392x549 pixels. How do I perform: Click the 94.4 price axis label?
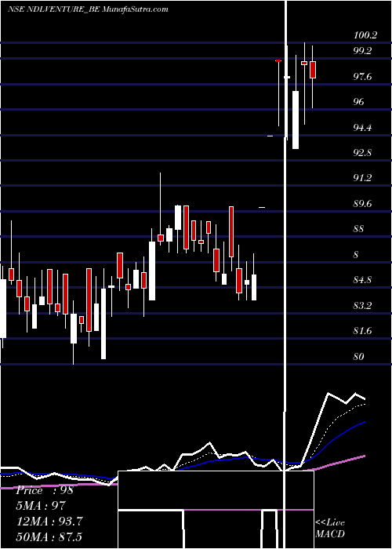362,127
